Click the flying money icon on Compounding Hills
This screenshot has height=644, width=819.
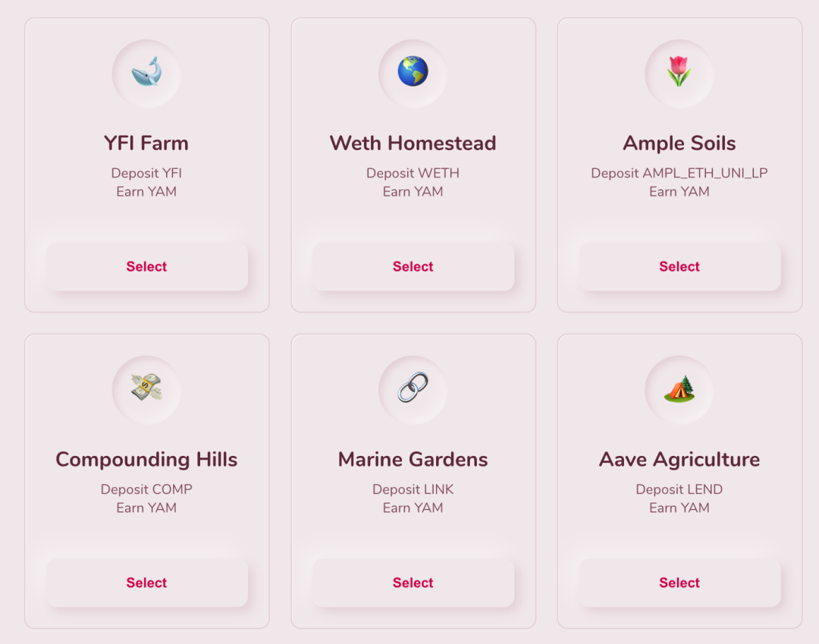click(x=146, y=388)
